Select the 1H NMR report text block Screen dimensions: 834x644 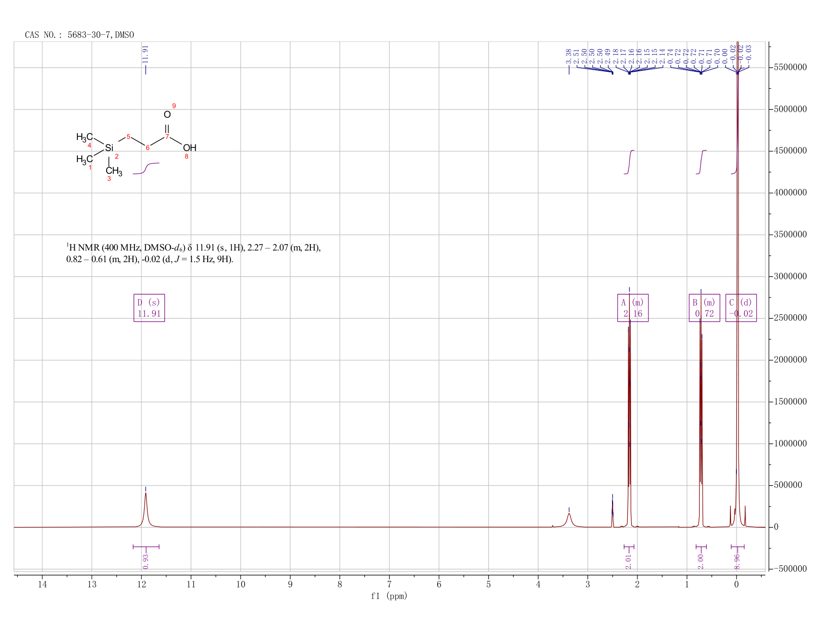point(194,254)
